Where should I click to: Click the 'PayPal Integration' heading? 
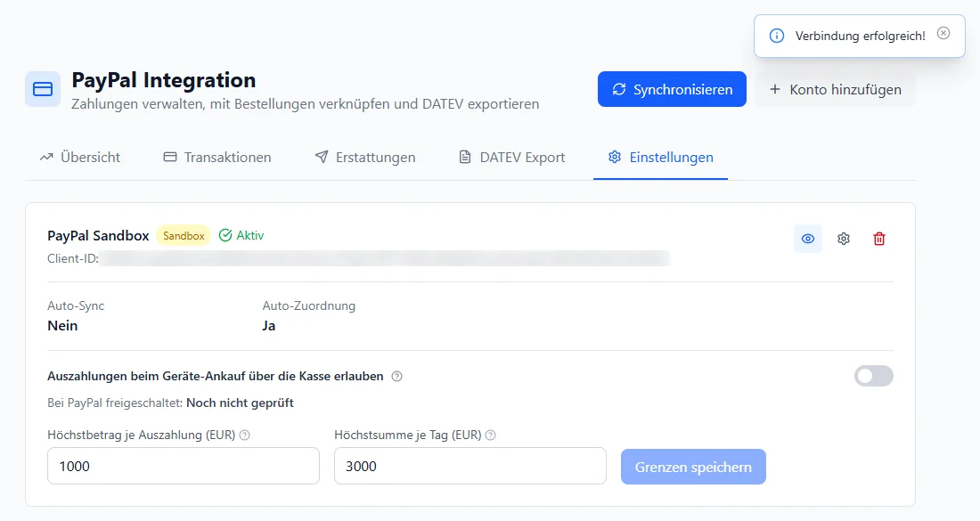click(x=164, y=80)
